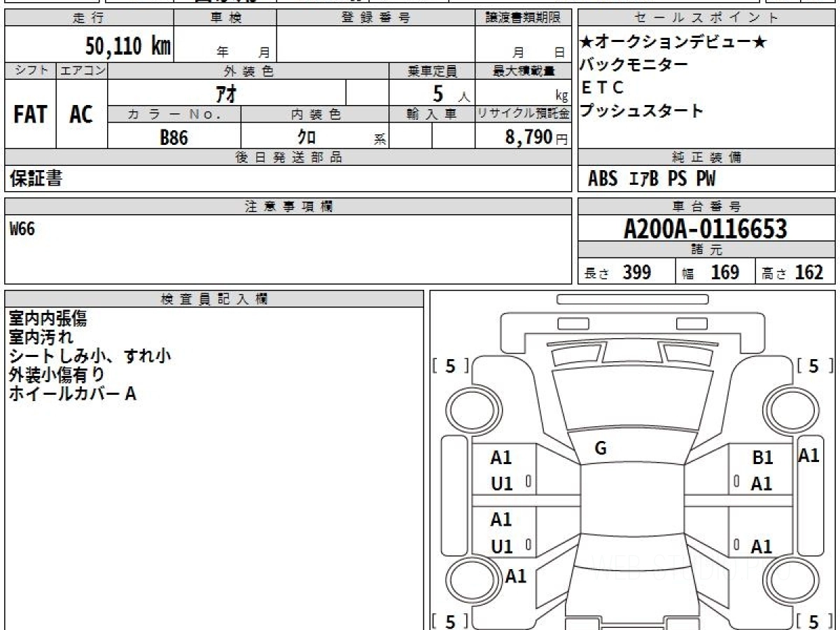Click the 車台番号 header
The width and height of the screenshot is (840, 630).
tap(707, 206)
